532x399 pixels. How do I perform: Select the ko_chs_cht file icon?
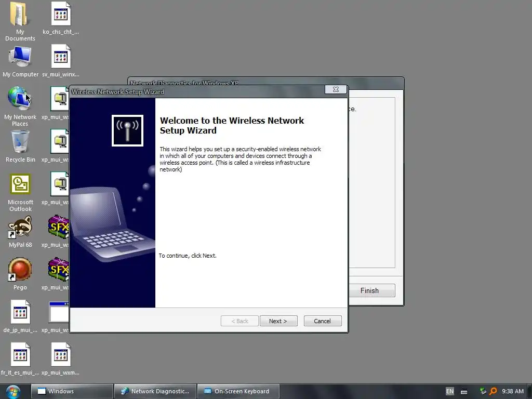click(x=61, y=14)
